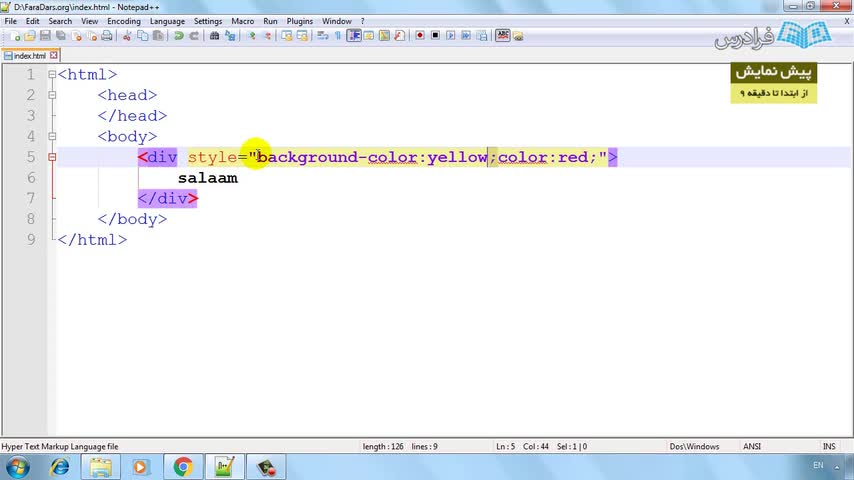Open the ? help menu
The width and height of the screenshot is (854, 480).
point(362,21)
